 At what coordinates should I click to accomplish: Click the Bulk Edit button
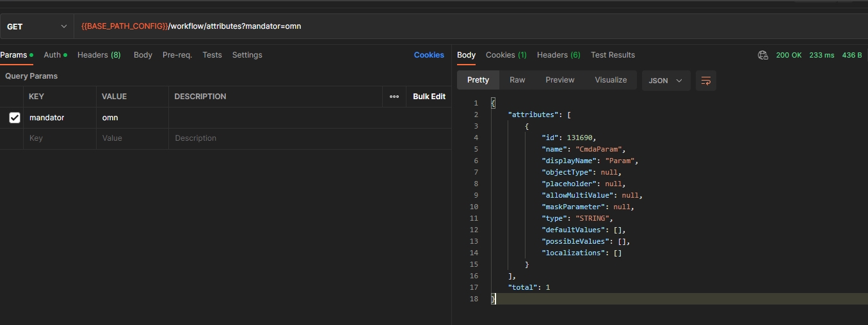[x=429, y=97]
